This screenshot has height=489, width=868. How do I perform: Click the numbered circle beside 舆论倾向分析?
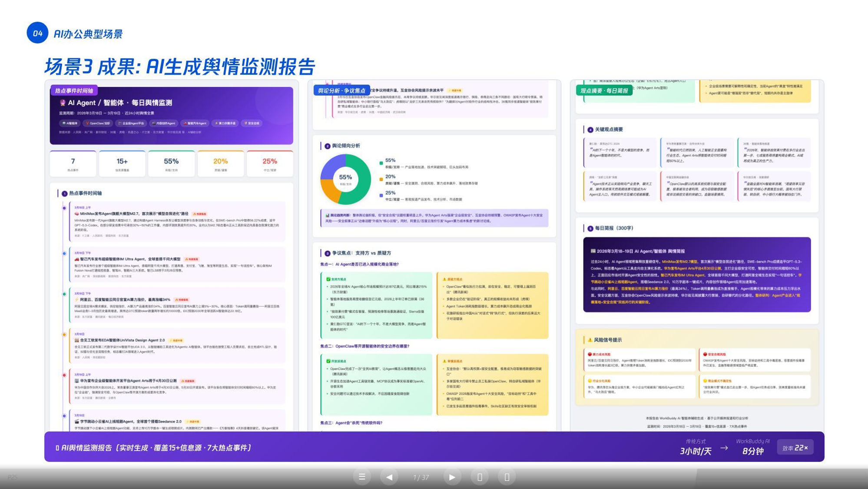click(x=328, y=146)
